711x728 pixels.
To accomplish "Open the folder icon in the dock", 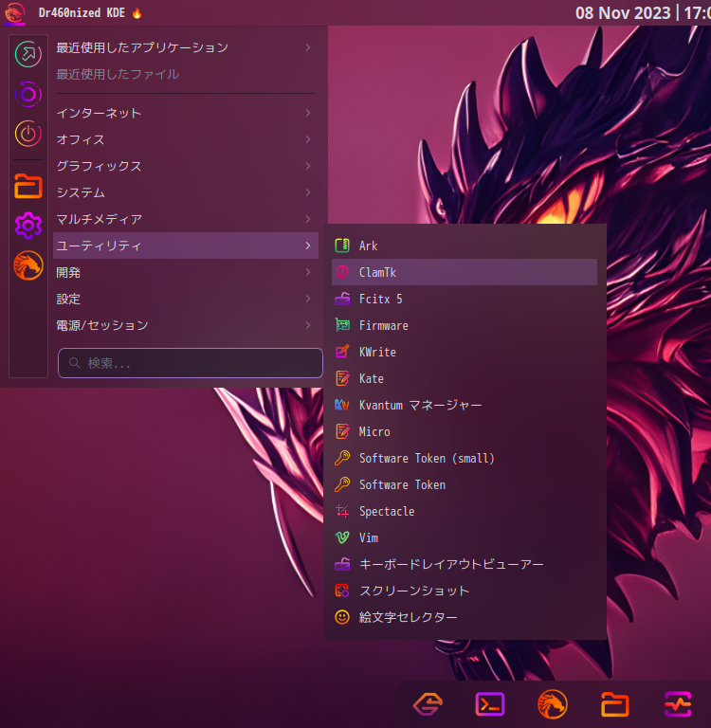I will 615,704.
